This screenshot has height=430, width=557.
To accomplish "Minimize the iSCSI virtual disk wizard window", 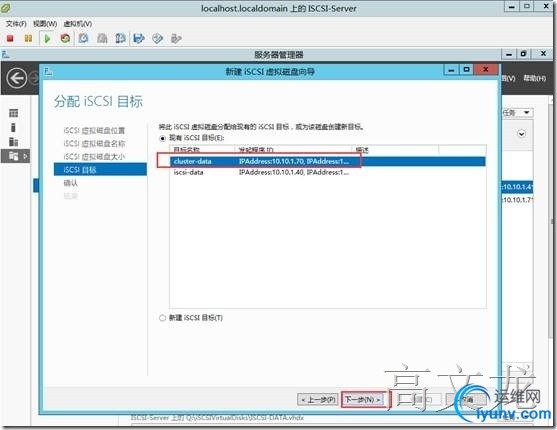I will coord(451,70).
